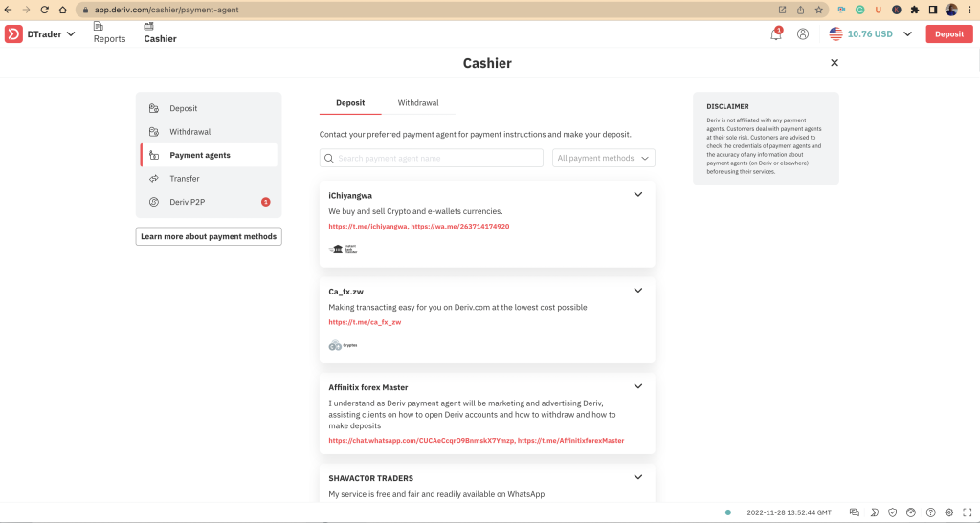Open live chat icon in footer
Viewport: 980px width, 523px height.
coord(855,512)
